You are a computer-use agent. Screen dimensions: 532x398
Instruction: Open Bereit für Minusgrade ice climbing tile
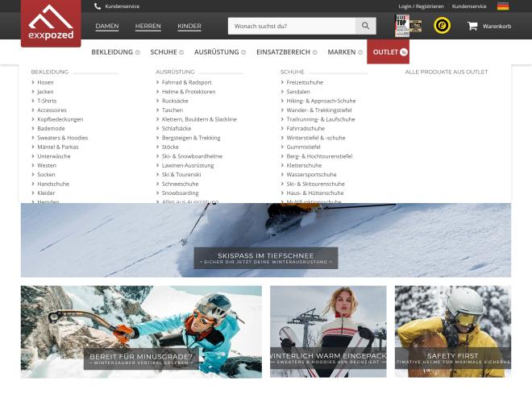(141, 332)
